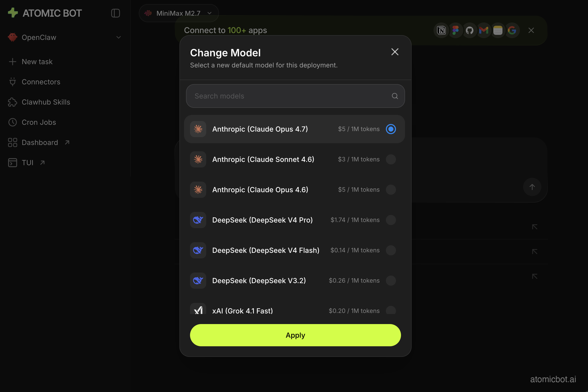Open Cron Jobs in the sidebar

click(39, 122)
